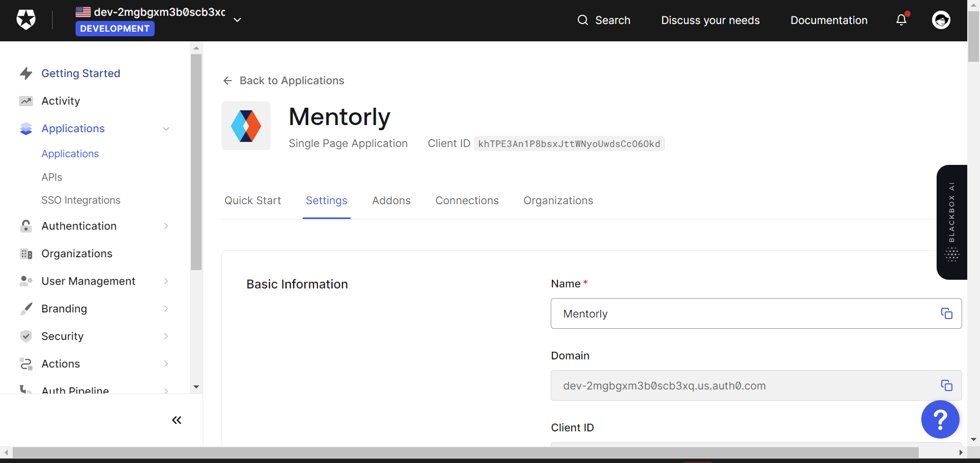Go back to Applications list
980x463 pixels.
pos(284,81)
